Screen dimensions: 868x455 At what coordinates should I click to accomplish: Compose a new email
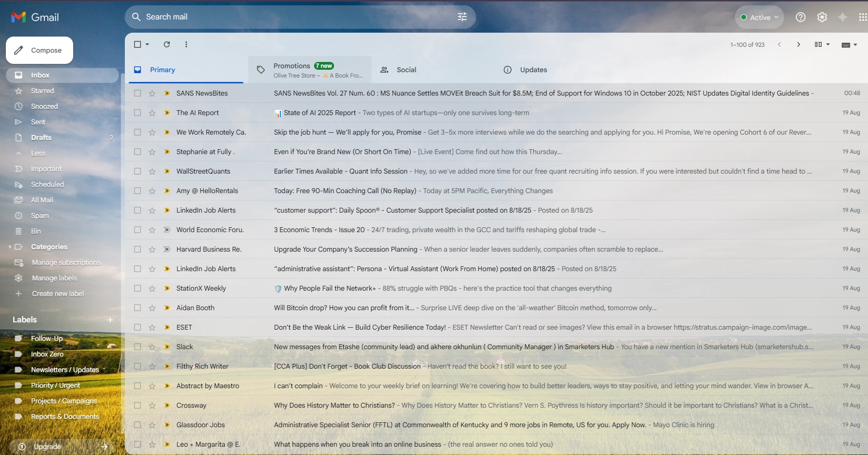[39, 50]
